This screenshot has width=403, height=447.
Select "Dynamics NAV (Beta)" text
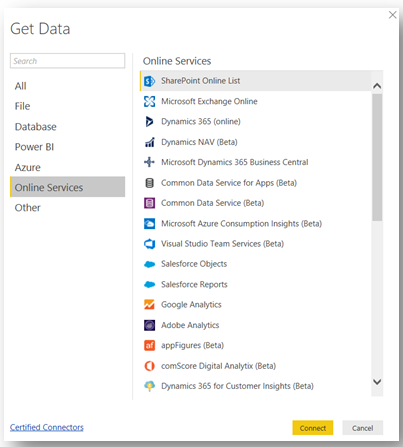click(199, 142)
